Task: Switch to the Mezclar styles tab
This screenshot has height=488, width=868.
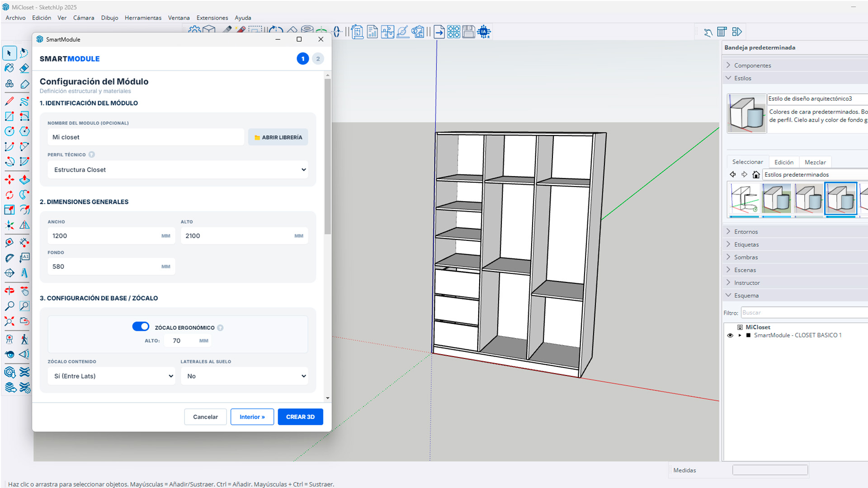Action: pos(815,162)
